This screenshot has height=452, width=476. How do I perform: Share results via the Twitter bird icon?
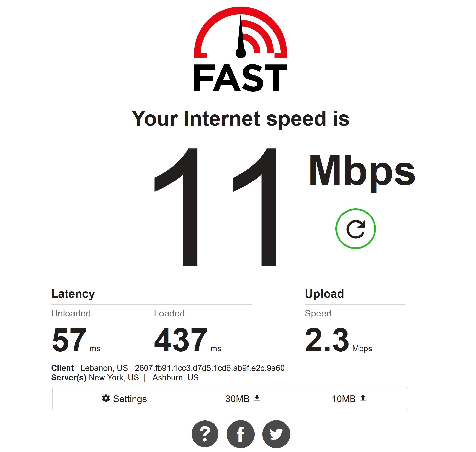point(276,434)
